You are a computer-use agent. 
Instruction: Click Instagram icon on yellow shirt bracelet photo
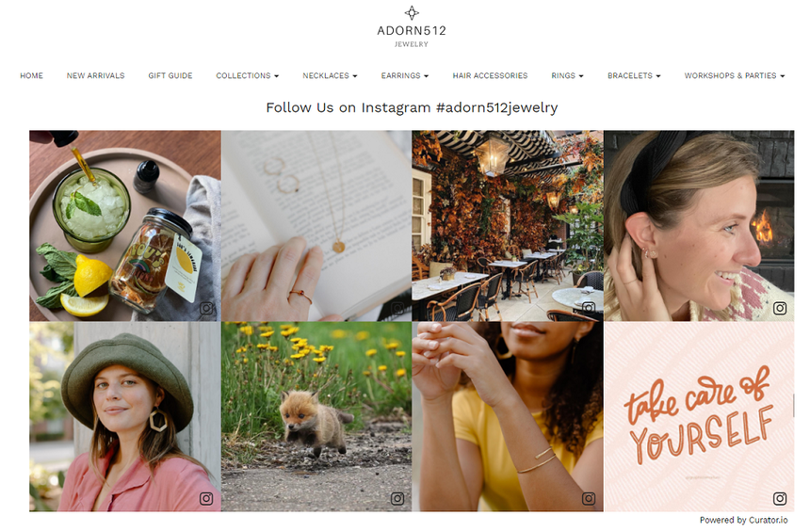click(589, 498)
